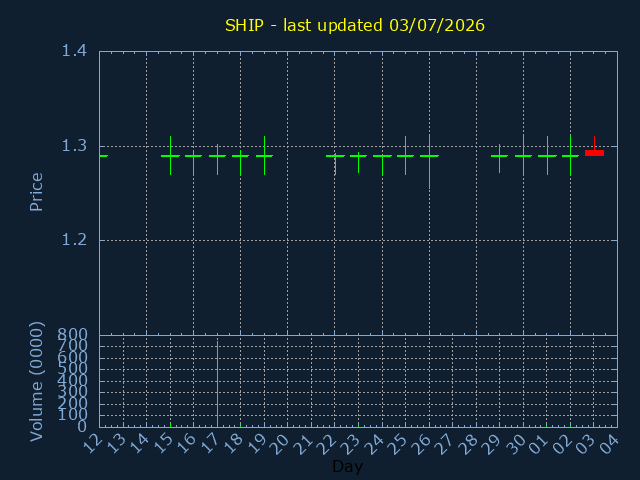Click the day 12 label on x-axis
Image resolution: width=640 pixels, height=480 pixels.
(93, 444)
